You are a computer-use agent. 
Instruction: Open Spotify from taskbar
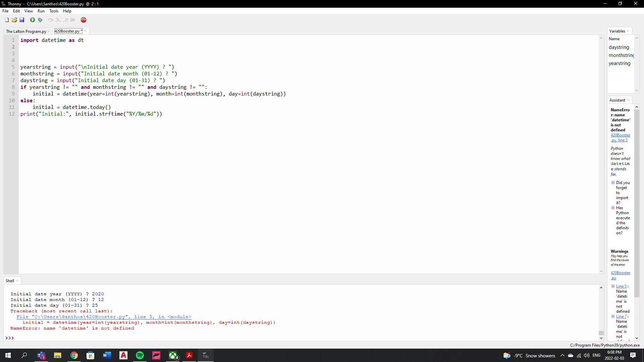pos(140,355)
